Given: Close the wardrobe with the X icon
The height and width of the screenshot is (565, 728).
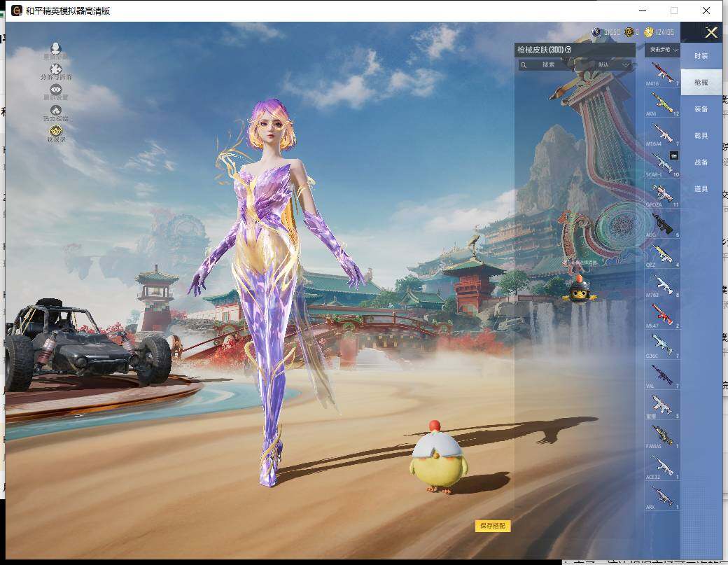Looking at the screenshot, I should [711, 32].
